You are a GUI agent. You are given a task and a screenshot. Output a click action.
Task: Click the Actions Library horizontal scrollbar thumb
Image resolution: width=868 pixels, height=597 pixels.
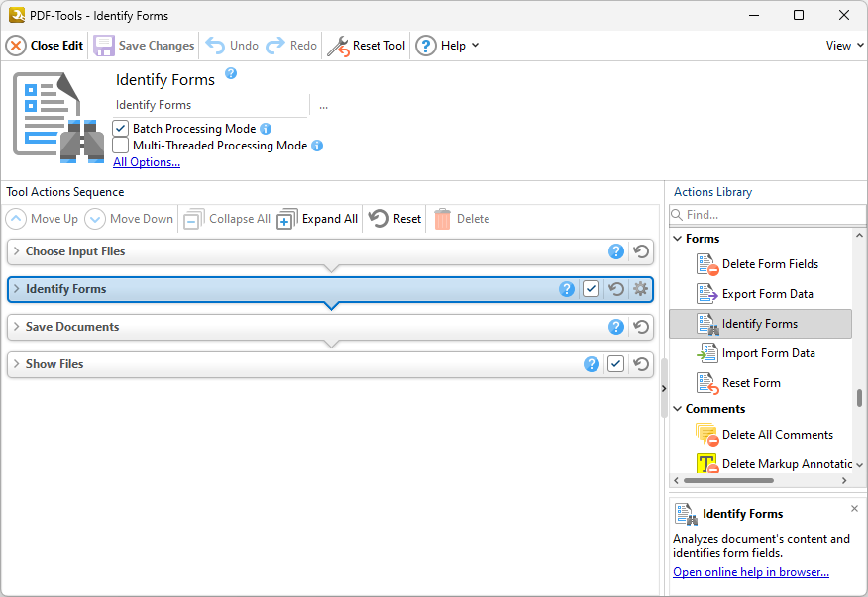click(728, 481)
